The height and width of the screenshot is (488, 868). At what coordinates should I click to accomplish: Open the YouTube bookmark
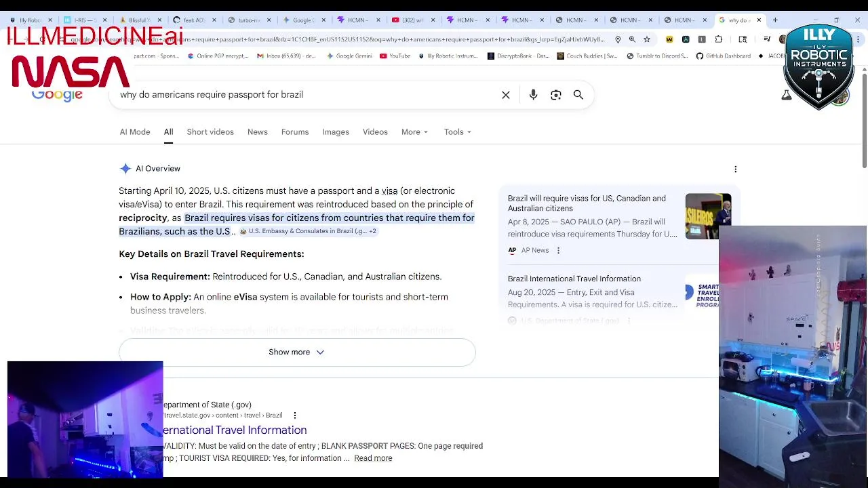395,56
